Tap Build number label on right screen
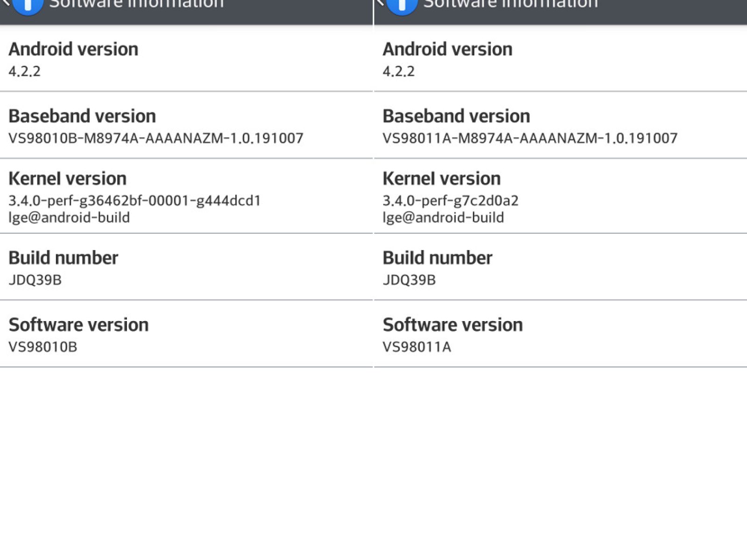 pos(437,258)
